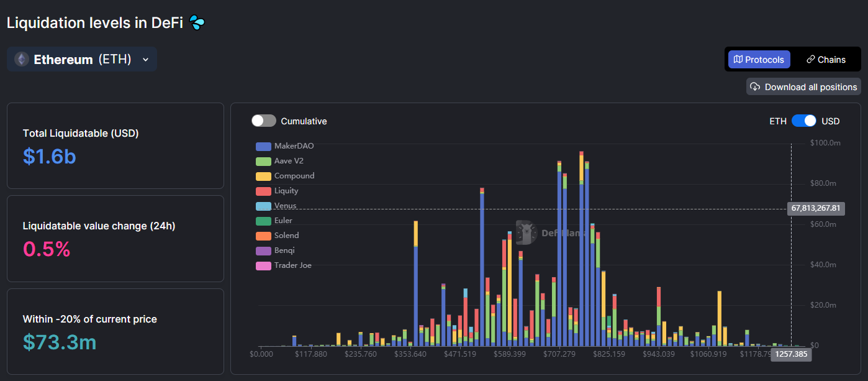Expand the Ethereum asset selector chevron
Viewport: 868px width, 381px height.
point(146,60)
